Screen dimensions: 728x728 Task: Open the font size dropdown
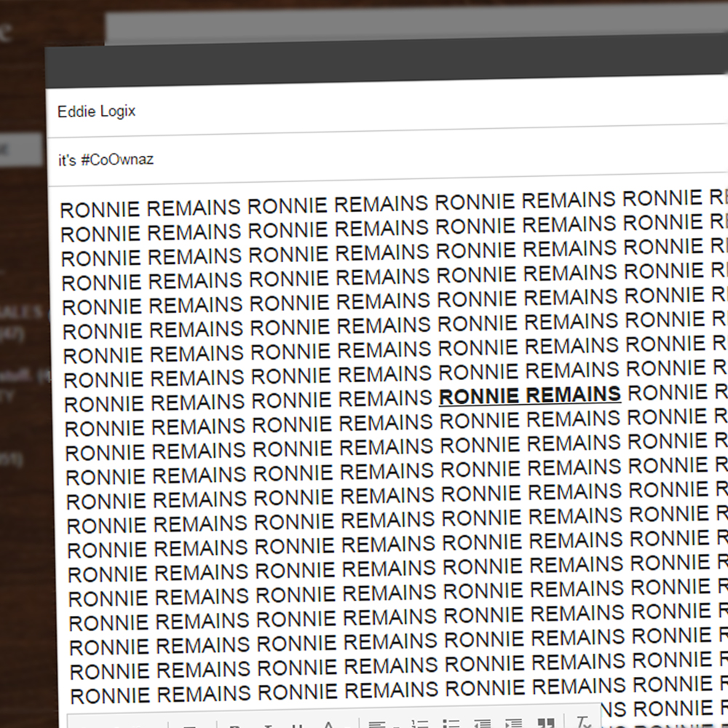(191, 726)
